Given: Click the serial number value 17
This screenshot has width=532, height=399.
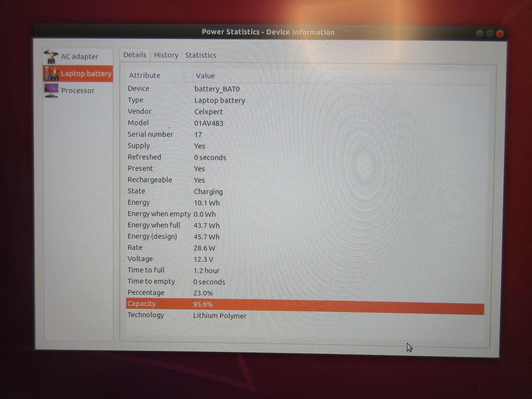Looking at the screenshot, I should click(198, 135).
